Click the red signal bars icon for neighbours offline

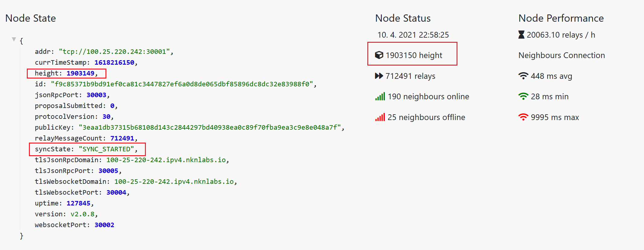point(380,117)
